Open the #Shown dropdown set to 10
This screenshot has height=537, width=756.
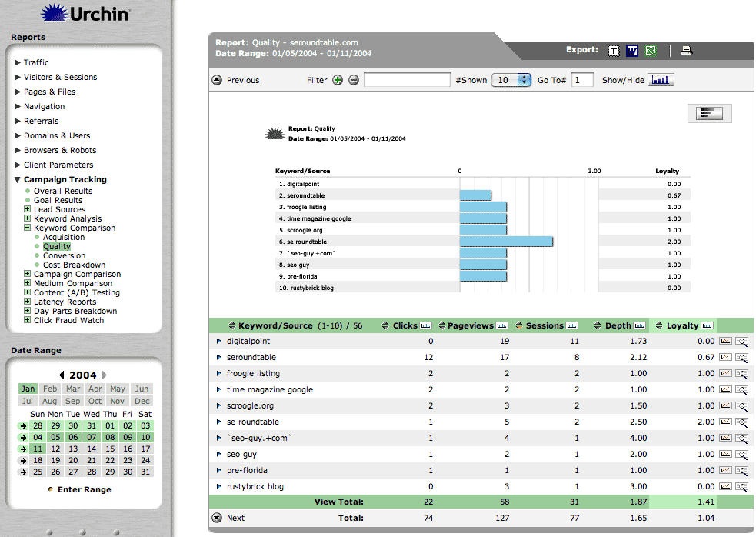point(511,80)
